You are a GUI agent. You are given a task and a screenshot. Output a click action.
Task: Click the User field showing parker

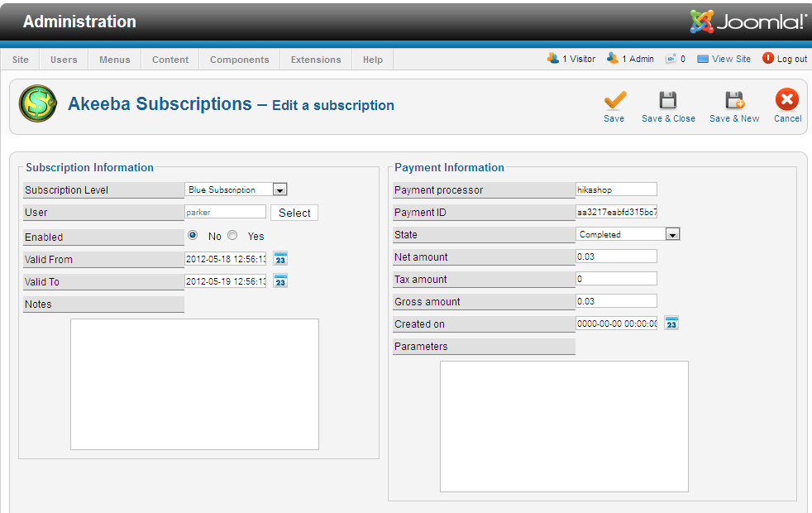pos(225,212)
